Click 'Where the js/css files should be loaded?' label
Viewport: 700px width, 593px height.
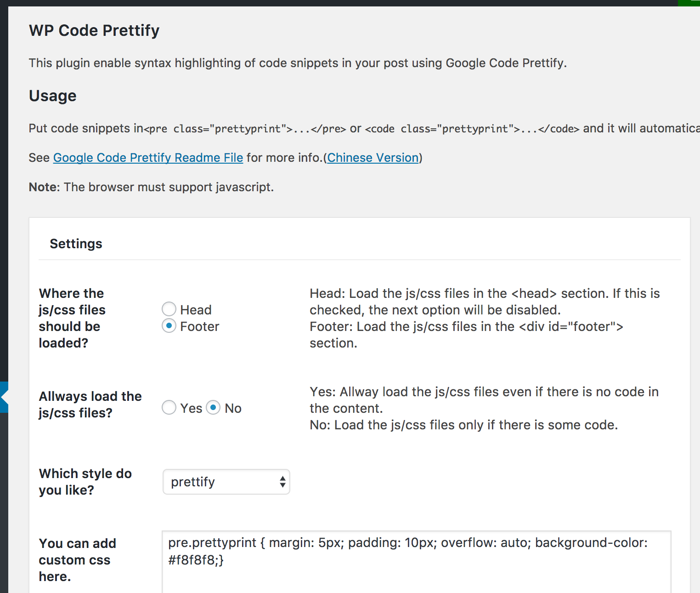(x=72, y=318)
